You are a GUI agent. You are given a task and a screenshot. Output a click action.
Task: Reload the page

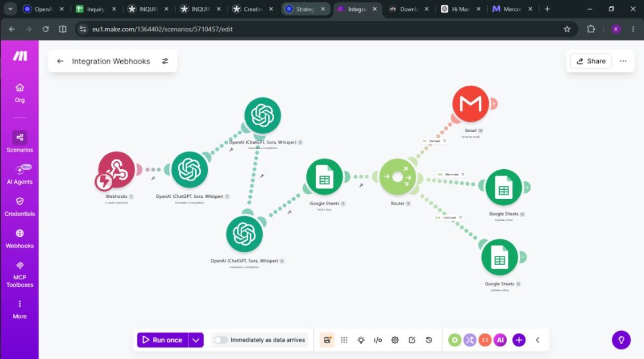[x=46, y=29]
